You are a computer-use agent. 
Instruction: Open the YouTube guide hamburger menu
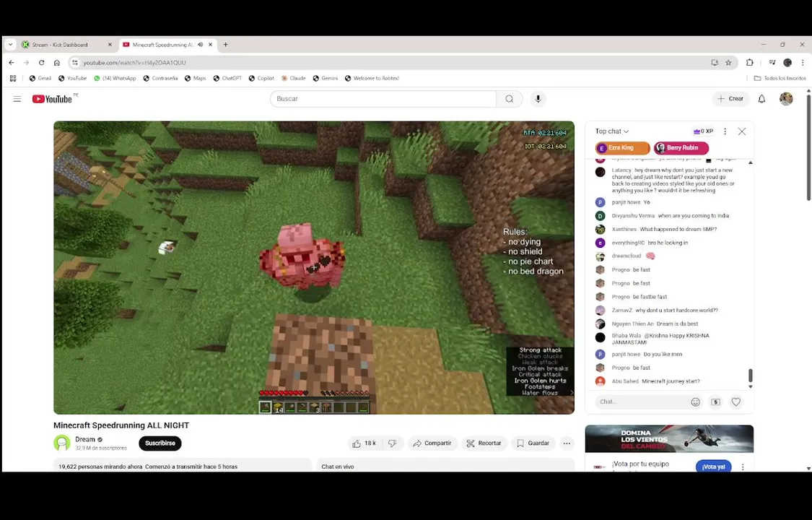(17, 99)
